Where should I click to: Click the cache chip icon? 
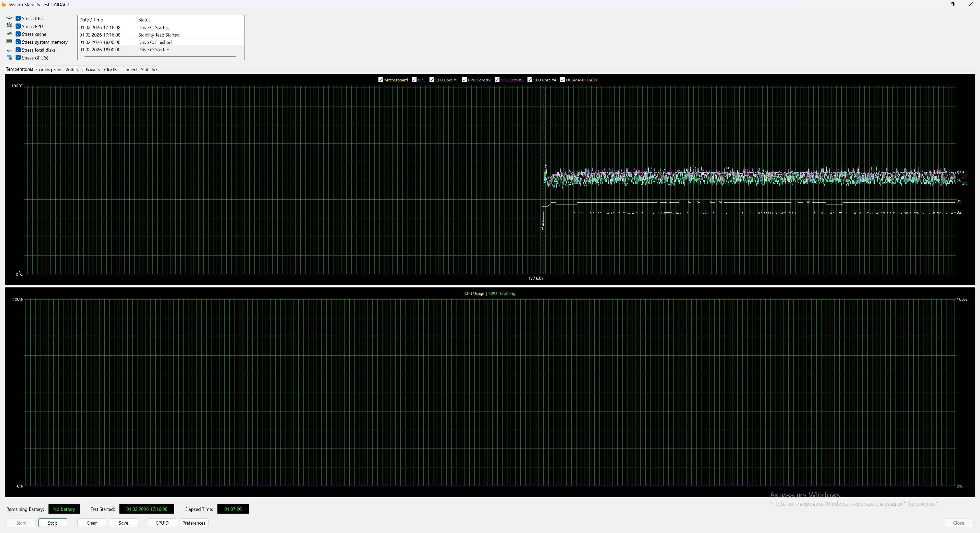[9, 34]
